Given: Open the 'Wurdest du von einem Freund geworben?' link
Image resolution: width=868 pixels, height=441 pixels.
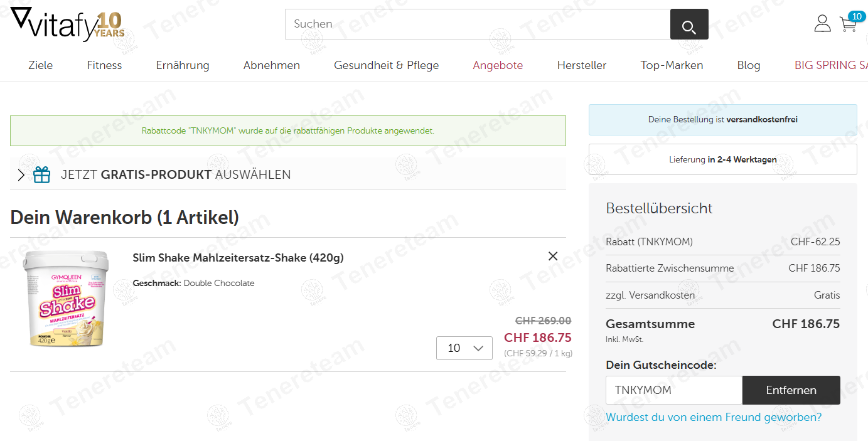Looking at the screenshot, I should pyautogui.click(x=714, y=417).
